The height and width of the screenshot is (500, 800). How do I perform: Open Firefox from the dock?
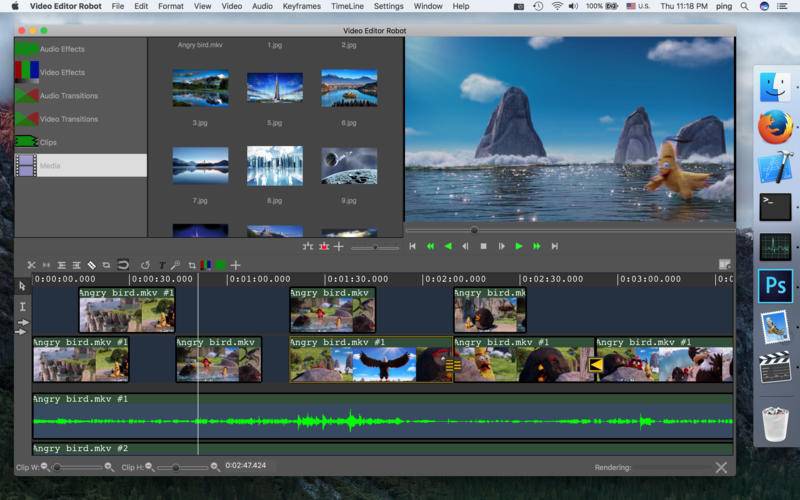[x=775, y=127]
